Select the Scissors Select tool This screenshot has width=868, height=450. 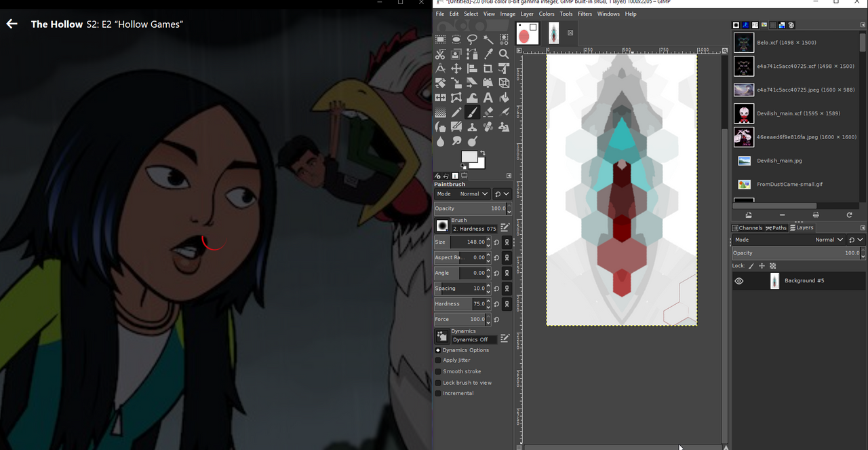point(440,54)
